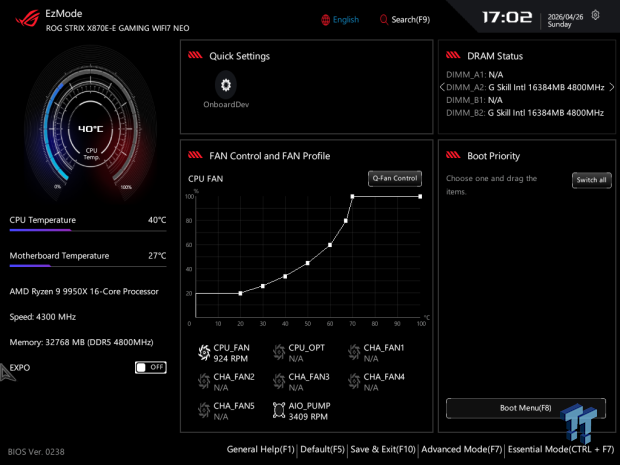Click Memory: 32768 MB (DDR5 4800MHz) text
The height and width of the screenshot is (465, 620).
pyautogui.click(x=81, y=342)
